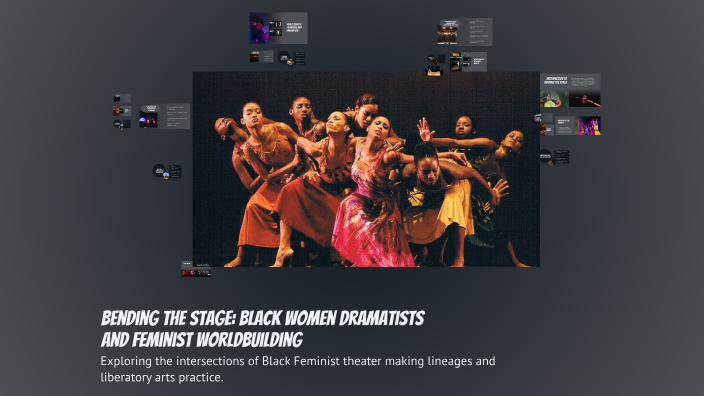Open the small glowing-building slide above the dancers photo
The height and width of the screenshot is (396, 704).
[434, 71]
